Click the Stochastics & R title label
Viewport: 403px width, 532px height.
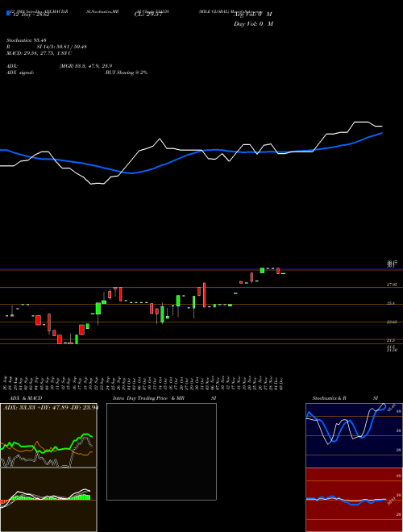coord(330,398)
